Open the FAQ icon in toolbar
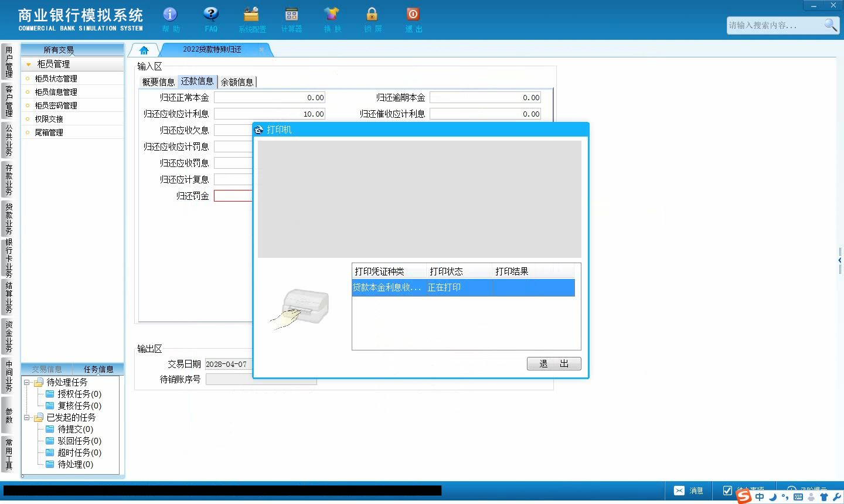 tap(211, 15)
